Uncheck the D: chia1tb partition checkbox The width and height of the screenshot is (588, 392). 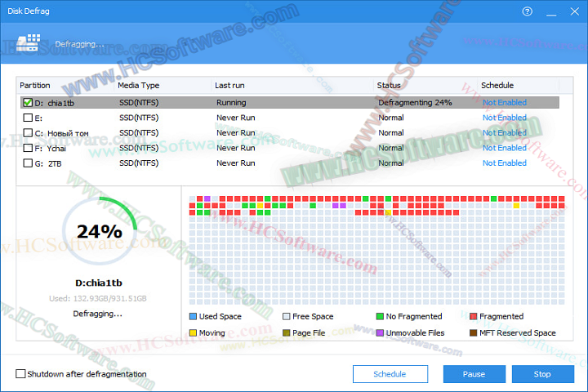click(28, 102)
